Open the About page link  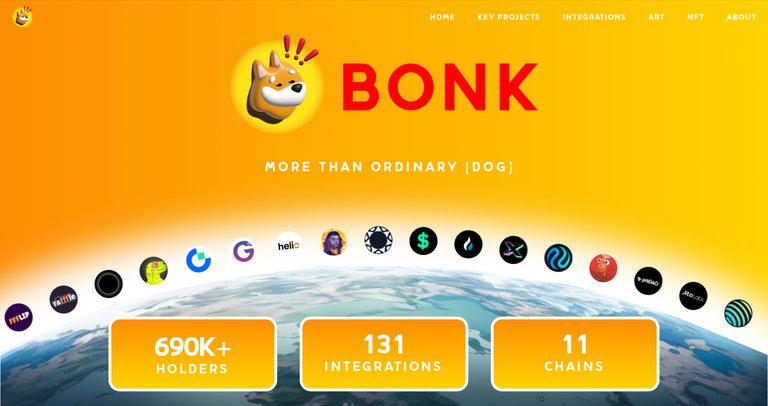coord(741,17)
